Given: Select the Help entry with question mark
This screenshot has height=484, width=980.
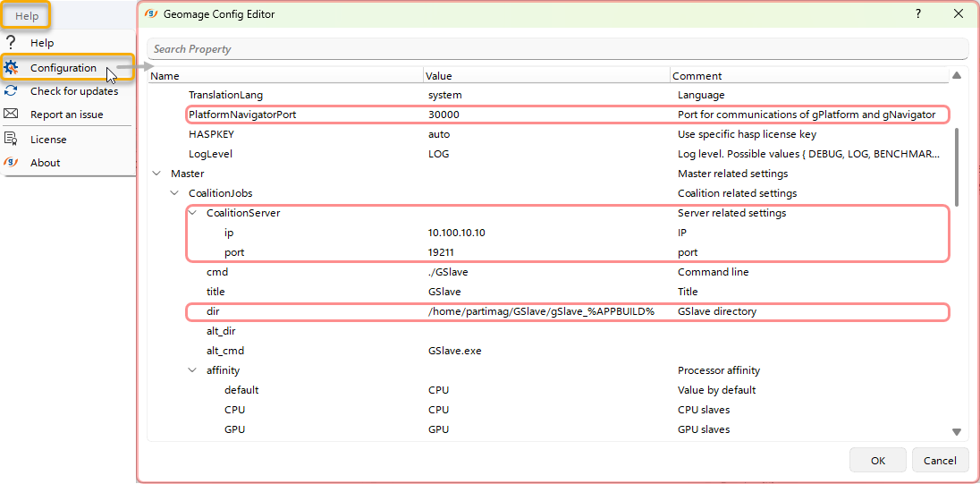Looking at the screenshot, I should (x=42, y=43).
